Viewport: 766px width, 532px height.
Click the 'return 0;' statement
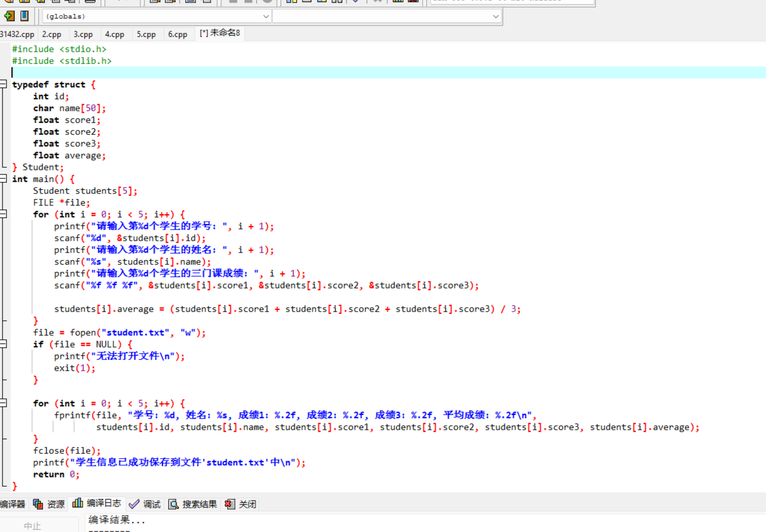coord(56,474)
